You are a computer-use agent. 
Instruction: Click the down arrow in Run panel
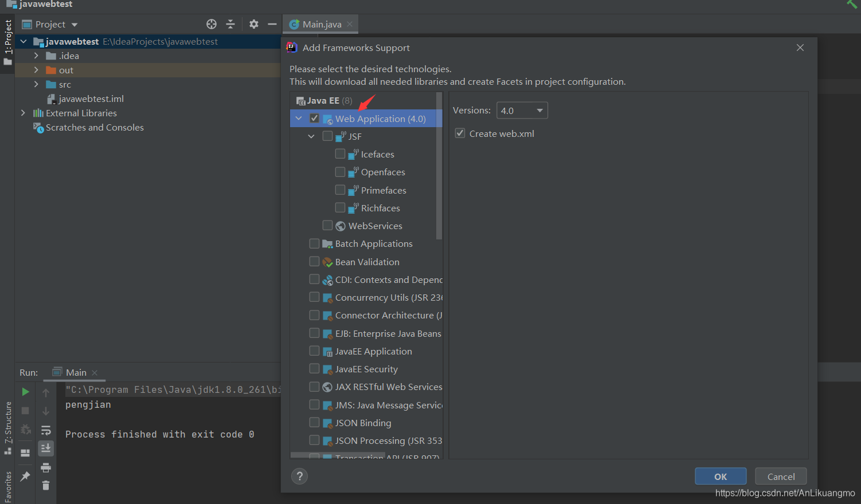(x=46, y=411)
